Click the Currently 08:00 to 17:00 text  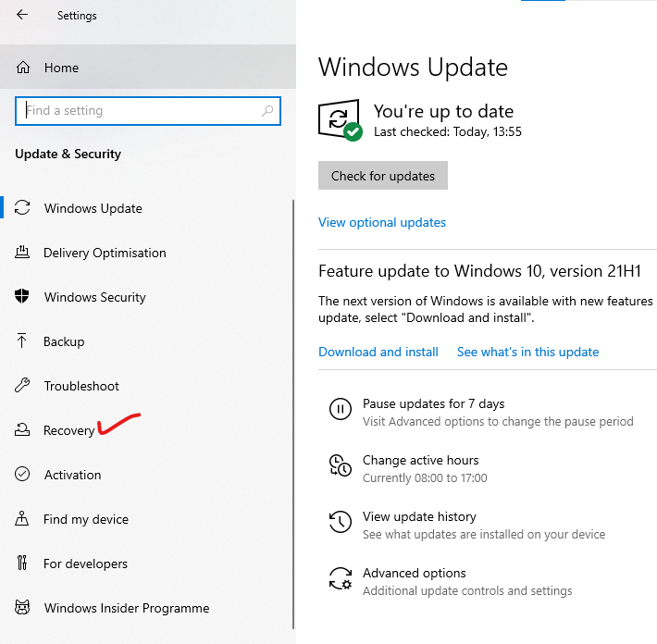[x=425, y=478]
